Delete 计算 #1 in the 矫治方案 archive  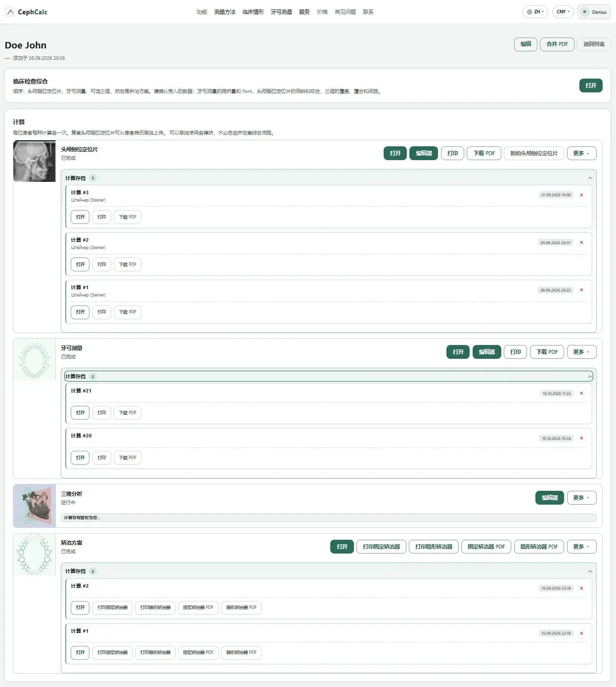pyautogui.click(x=581, y=633)
